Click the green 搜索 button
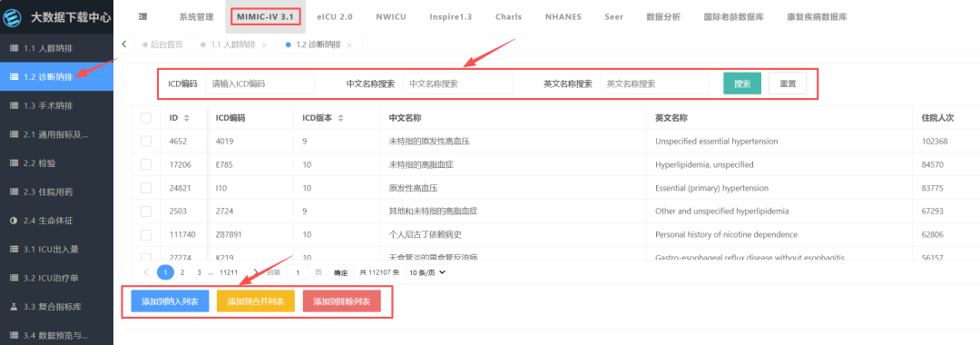Image resolution: width=980 pixels, height=345 pixels. [742, 84]
